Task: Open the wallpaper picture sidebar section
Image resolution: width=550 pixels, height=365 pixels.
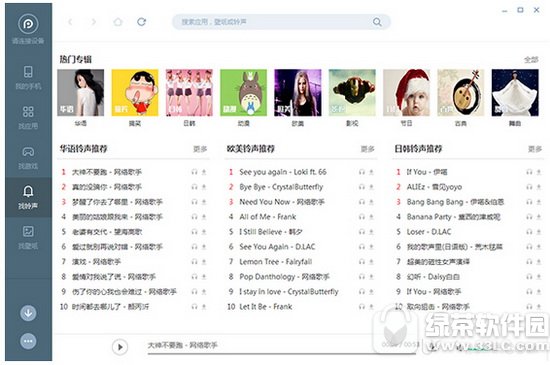Action: (x=28, y=237)
